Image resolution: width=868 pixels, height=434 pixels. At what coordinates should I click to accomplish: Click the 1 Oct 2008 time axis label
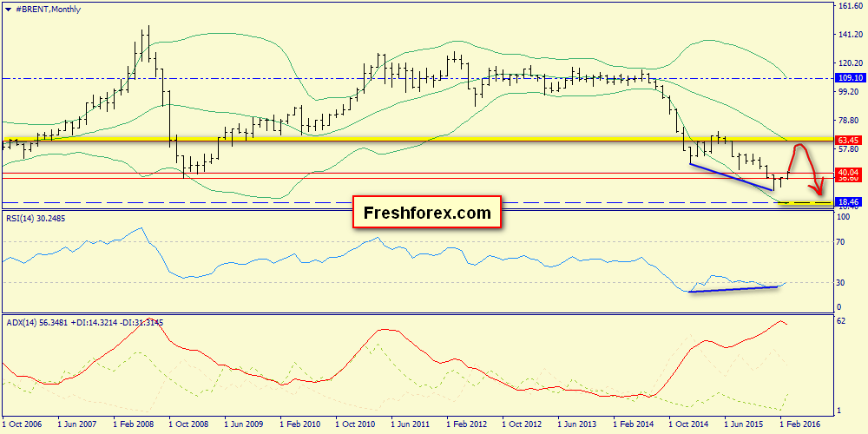click(188, 424)
